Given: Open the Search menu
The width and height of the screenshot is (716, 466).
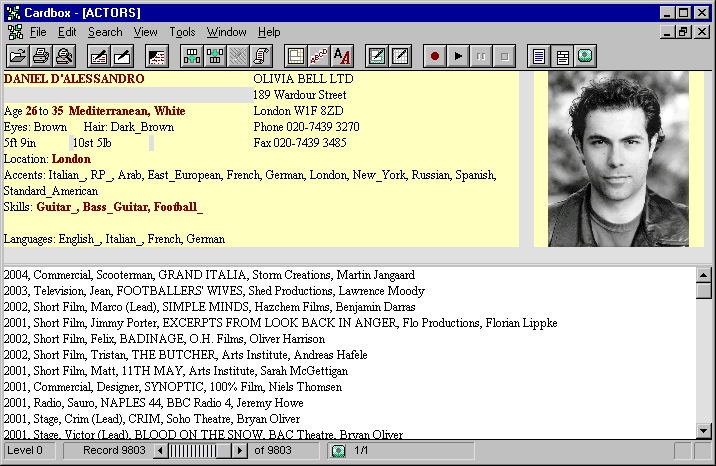Looking at the screenshot, I should (104, 32).
